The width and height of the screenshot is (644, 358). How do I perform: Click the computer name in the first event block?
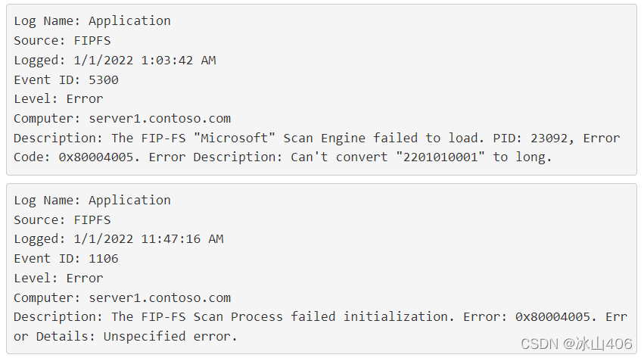(160, 119)
